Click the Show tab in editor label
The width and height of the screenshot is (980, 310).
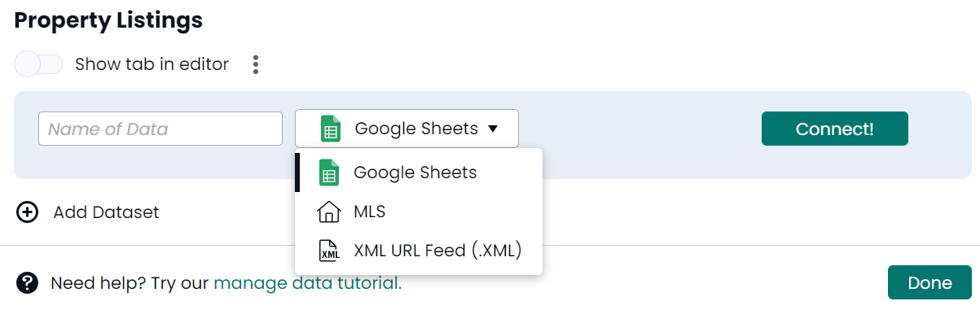tap(152, 64)
